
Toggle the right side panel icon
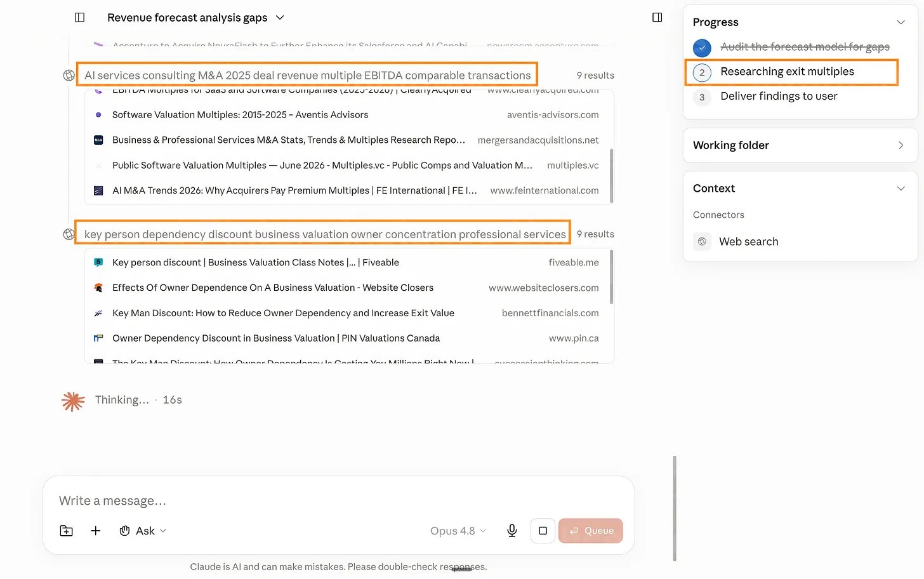[x=657, y=17]
